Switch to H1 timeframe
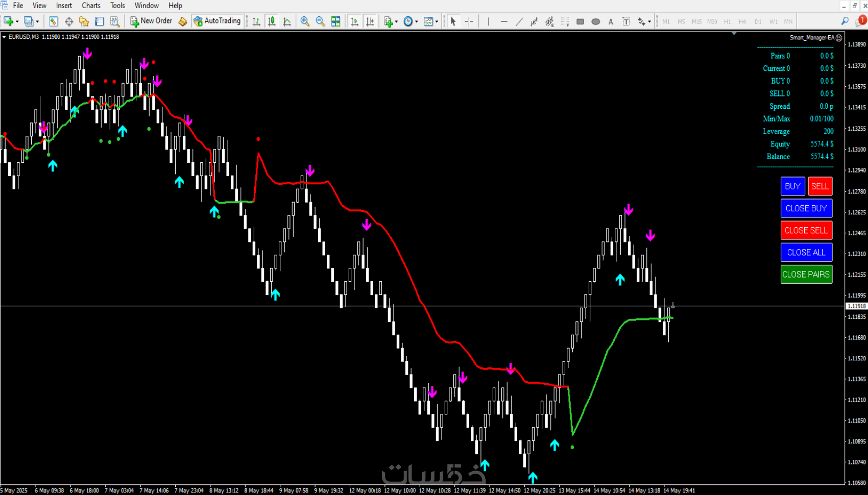The height and width of the screenshot is (495, 868). pyautogui.click(x=727, y=21)
